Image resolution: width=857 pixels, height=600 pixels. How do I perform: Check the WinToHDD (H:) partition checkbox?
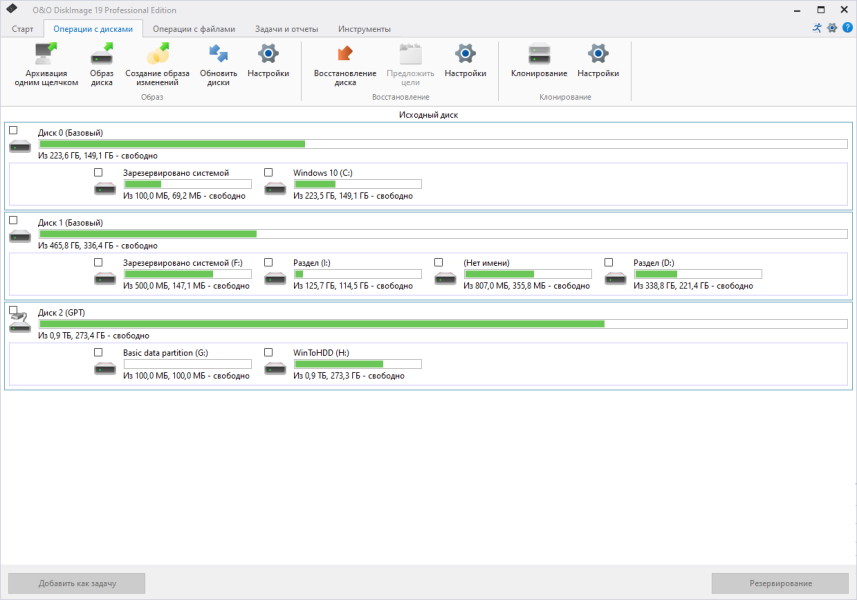coord(268,352)
